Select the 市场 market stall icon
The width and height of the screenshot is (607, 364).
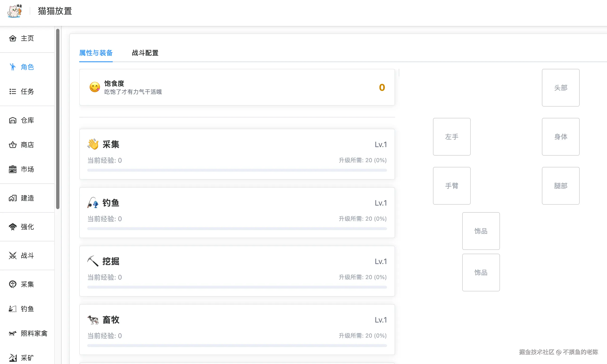tap(12, 170)
